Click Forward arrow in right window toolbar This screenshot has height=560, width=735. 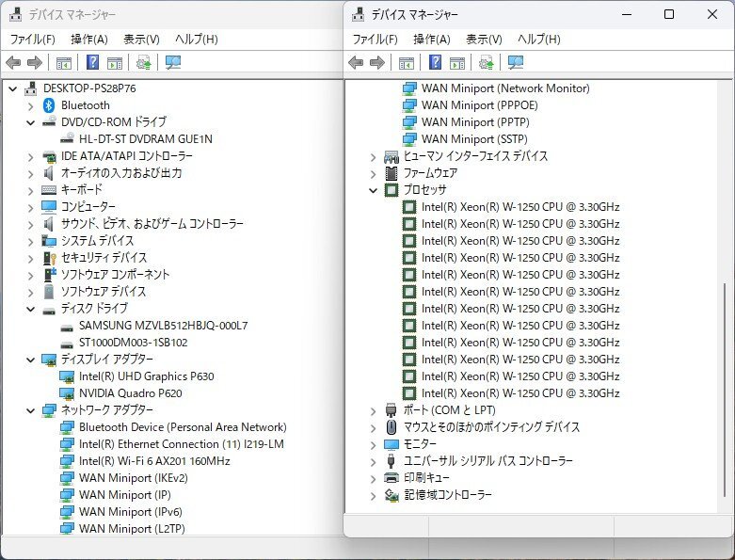pos(377,62)
